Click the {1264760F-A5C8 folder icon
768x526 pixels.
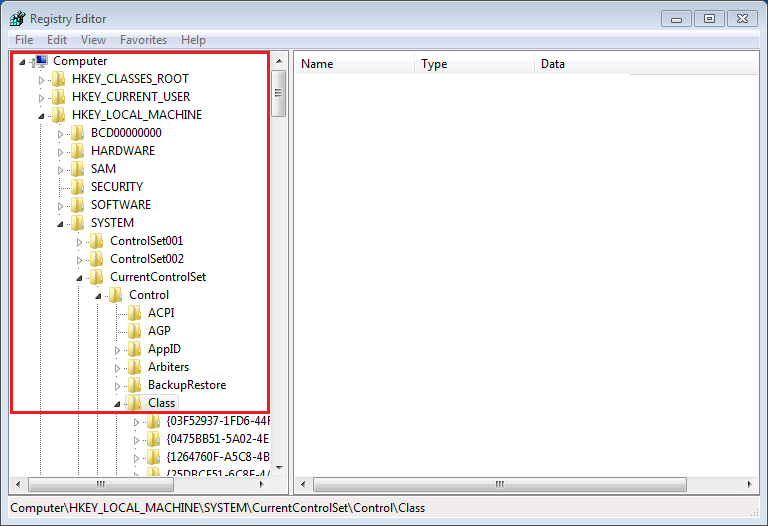(154, 457)
